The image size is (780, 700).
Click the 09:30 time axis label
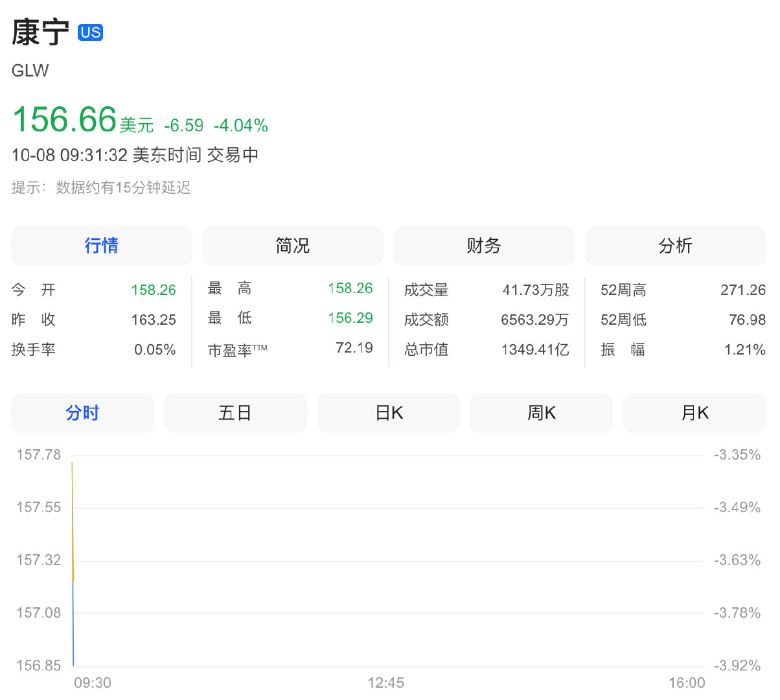pos(93,682)
